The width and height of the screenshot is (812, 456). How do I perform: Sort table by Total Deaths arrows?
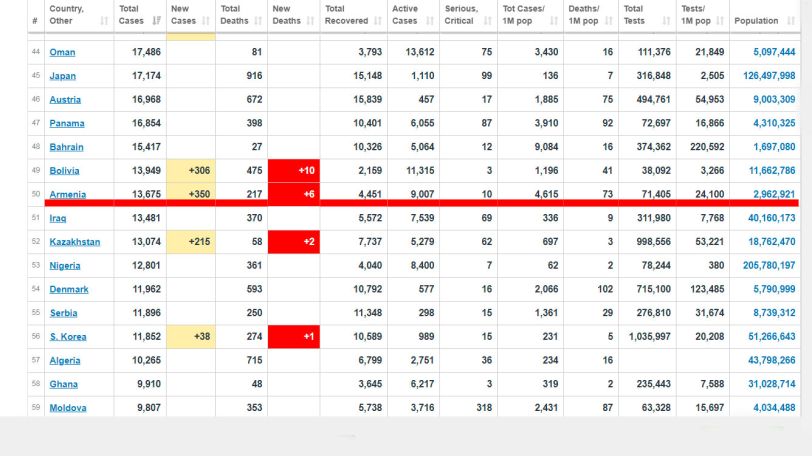(x=258, y=21)
